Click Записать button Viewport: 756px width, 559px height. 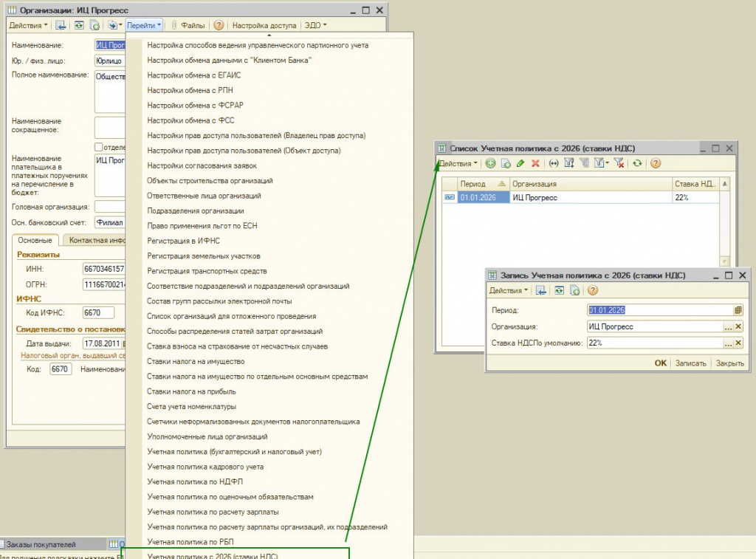690,363
